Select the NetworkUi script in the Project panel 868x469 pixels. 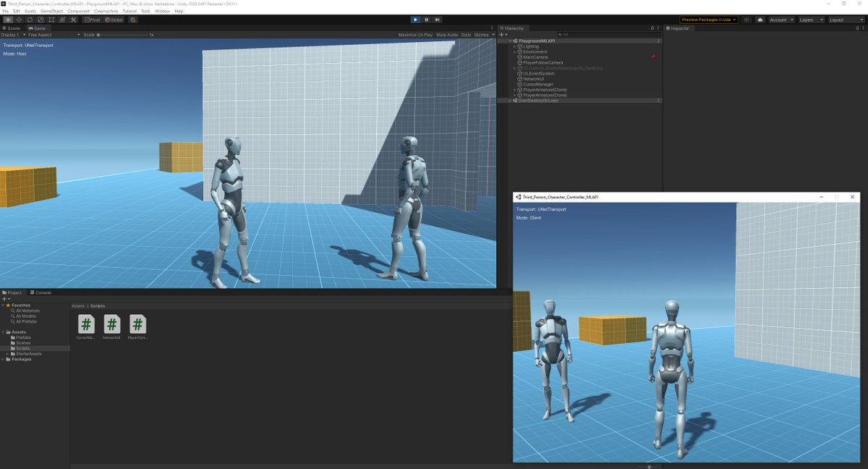coord(111,325)
